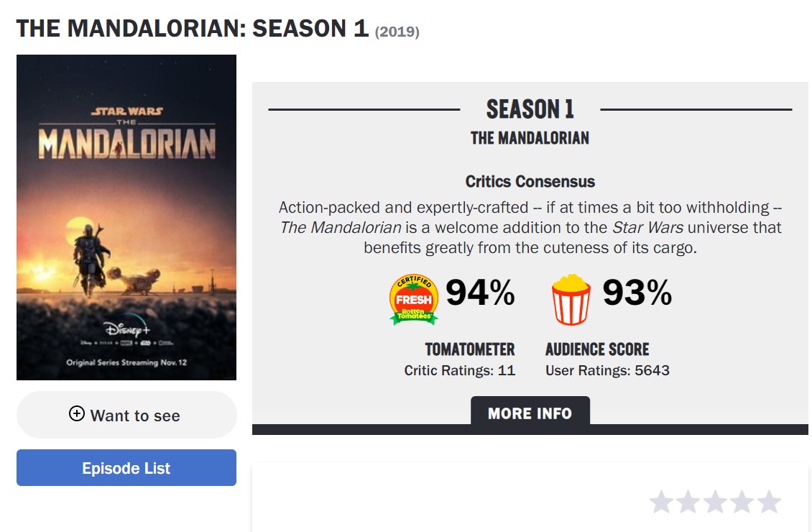Viewport: 812px width, 532px height.
Task: Expand the MORE INFO section
Action: (530, 413)
